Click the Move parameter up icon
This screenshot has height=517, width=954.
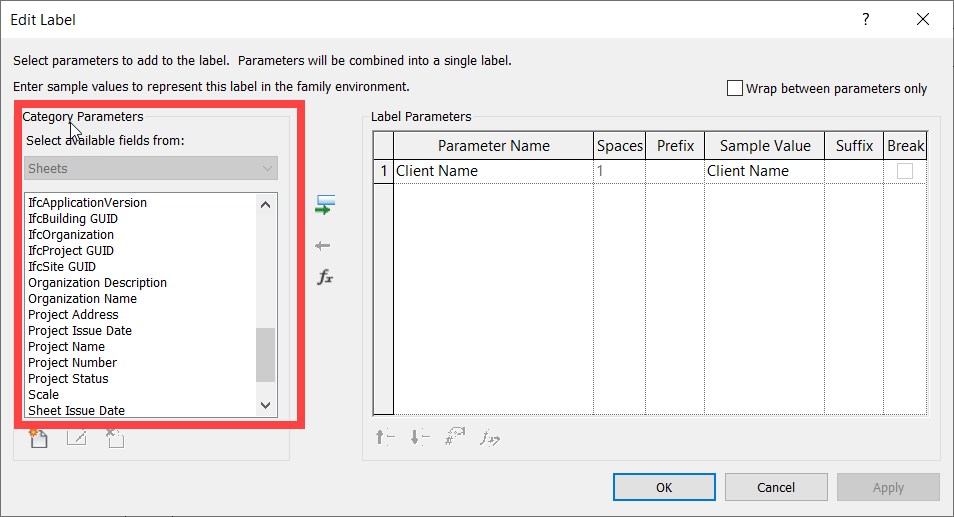[385, 437]
